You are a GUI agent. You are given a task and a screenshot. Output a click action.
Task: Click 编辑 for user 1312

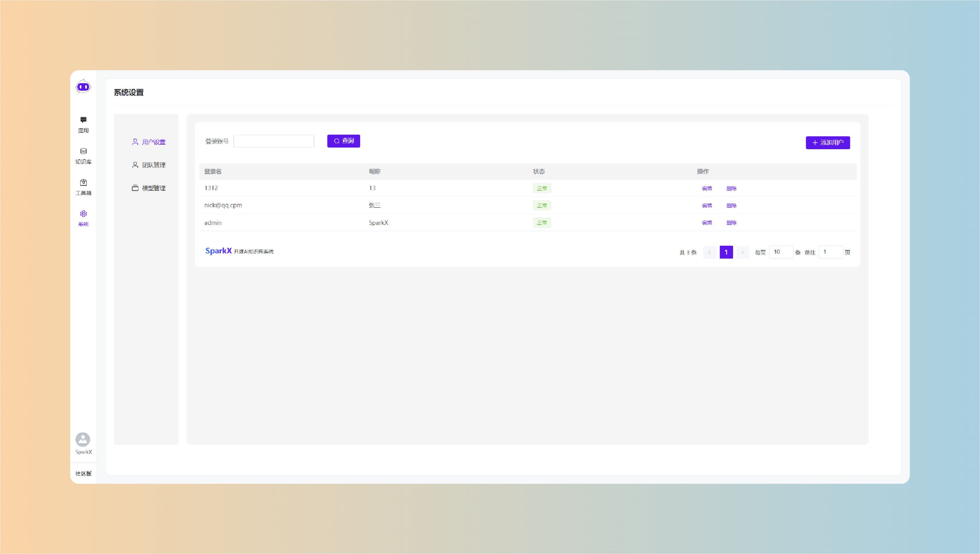[x=706, y=188]
